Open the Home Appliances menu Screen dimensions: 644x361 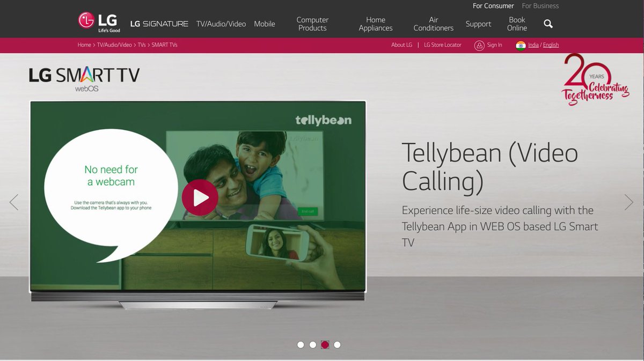tap(376, 24)
